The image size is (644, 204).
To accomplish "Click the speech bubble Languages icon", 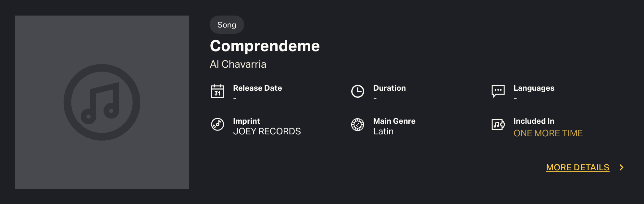I will coord(498,91).
